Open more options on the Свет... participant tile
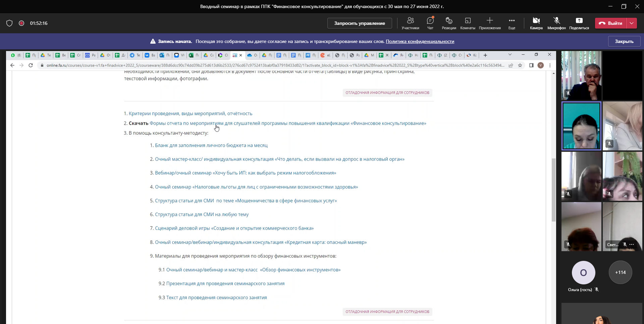644x324 pixels. pos(632,244)
